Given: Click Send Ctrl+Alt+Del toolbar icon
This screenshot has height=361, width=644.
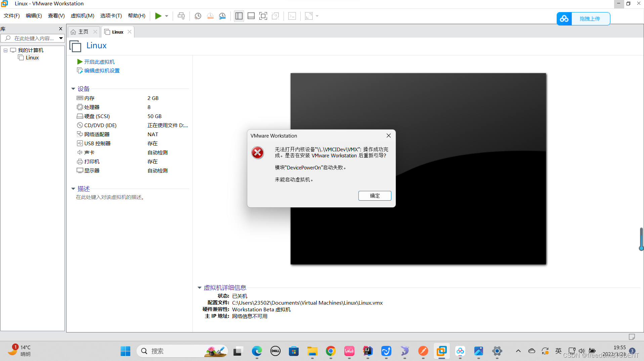Looking at the screenshot, I should pyautogui.click(x=181, y=16).
